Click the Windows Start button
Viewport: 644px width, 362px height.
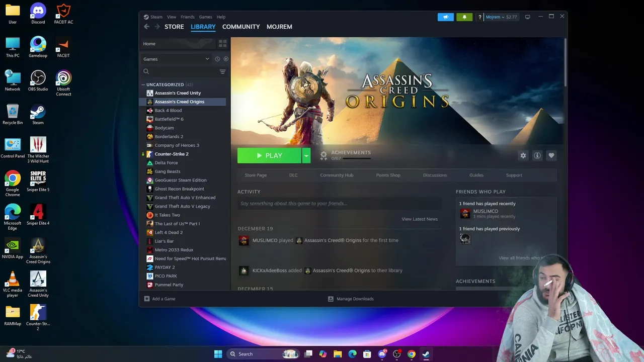[218, 354]
